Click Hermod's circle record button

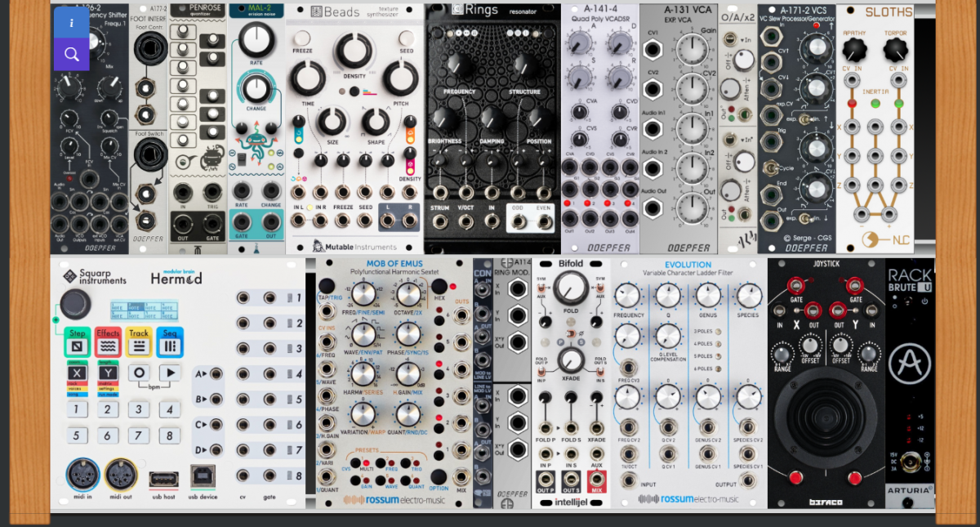click(x=139, y=373)
